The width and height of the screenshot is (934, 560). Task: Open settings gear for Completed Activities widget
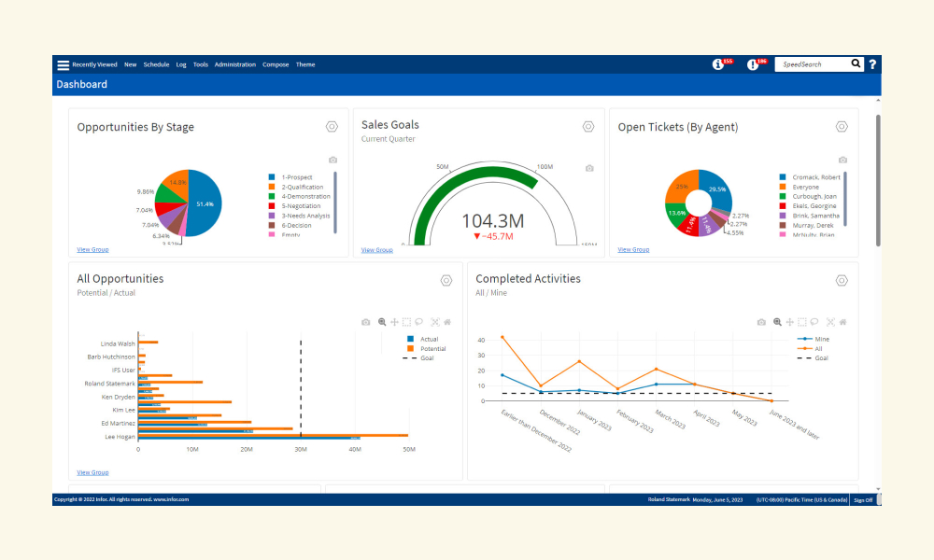(842, 280)
